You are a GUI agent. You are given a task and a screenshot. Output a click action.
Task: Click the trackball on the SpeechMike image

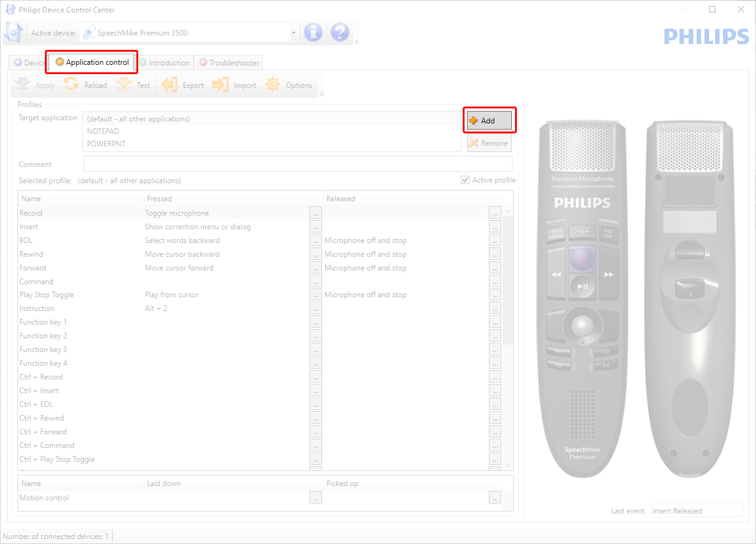point(583,325)
